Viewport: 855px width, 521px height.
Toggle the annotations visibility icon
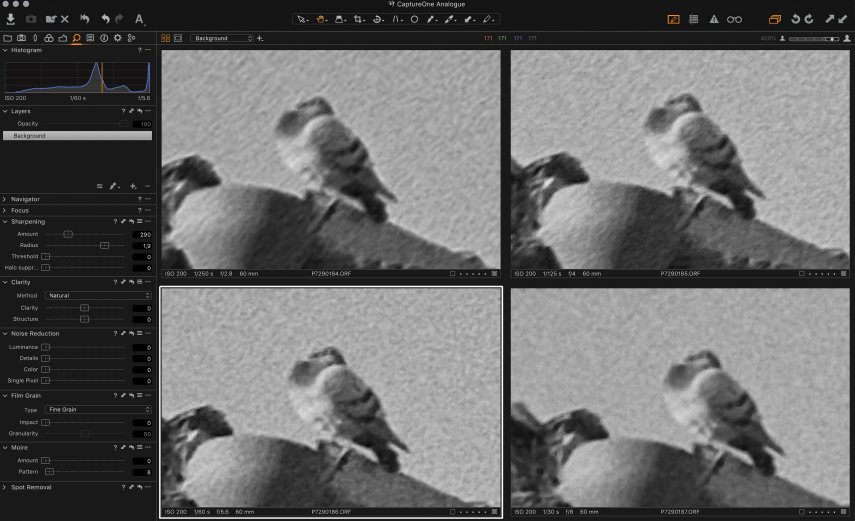[x=673, y=19]
